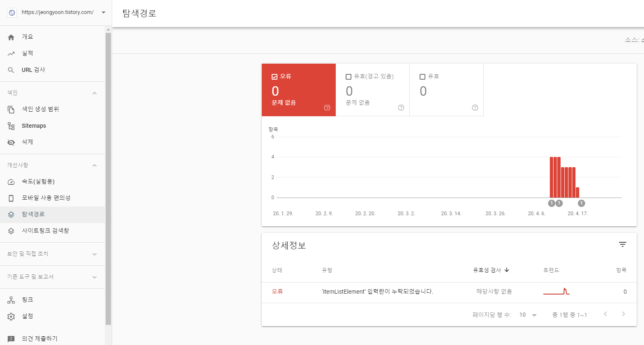Click the phone icon for 모바일 사용 편의성
This screenshot has height=345, width=644.
coord(11,198)
